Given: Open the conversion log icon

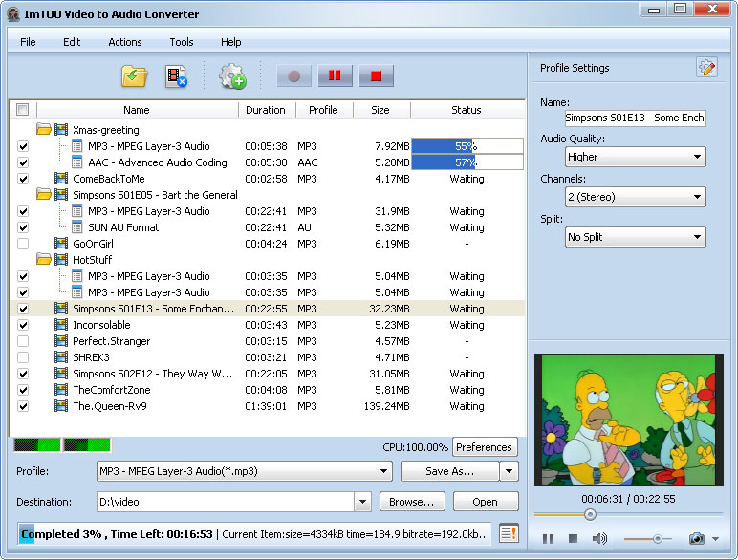Looking at the screenshot, I should tap(509, 533).
